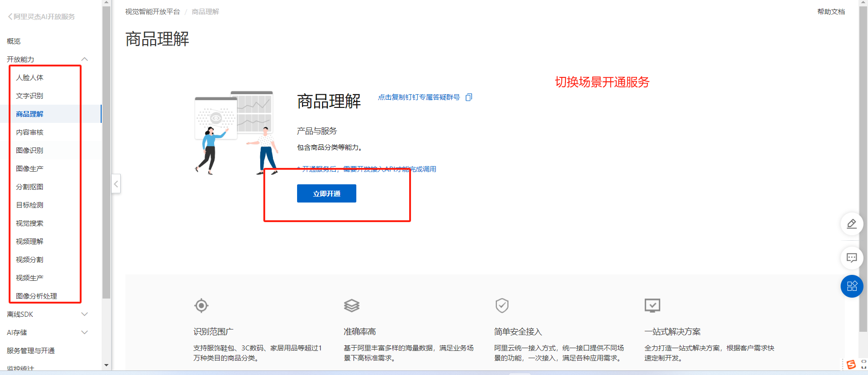The height and width of the screenshot is (375, 868).
Task: Open the edit feedback pencil icon
Action: (x=852, y=224)
